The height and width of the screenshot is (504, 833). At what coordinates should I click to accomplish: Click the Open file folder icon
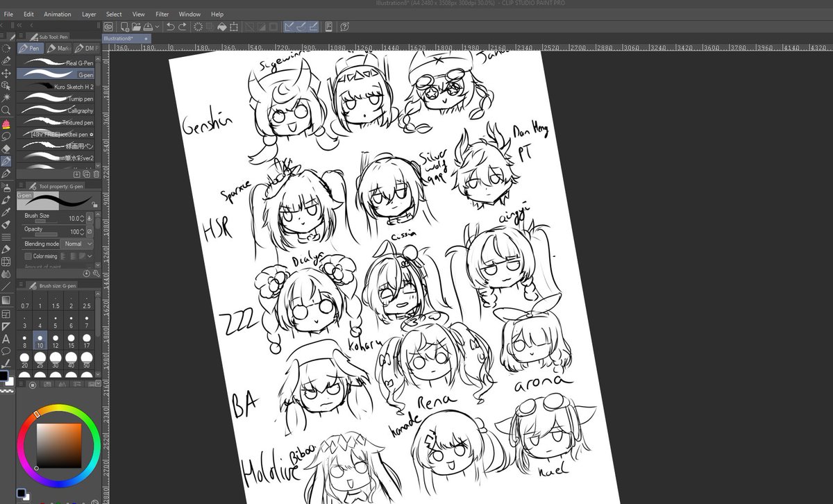click(x=136, y=26)
